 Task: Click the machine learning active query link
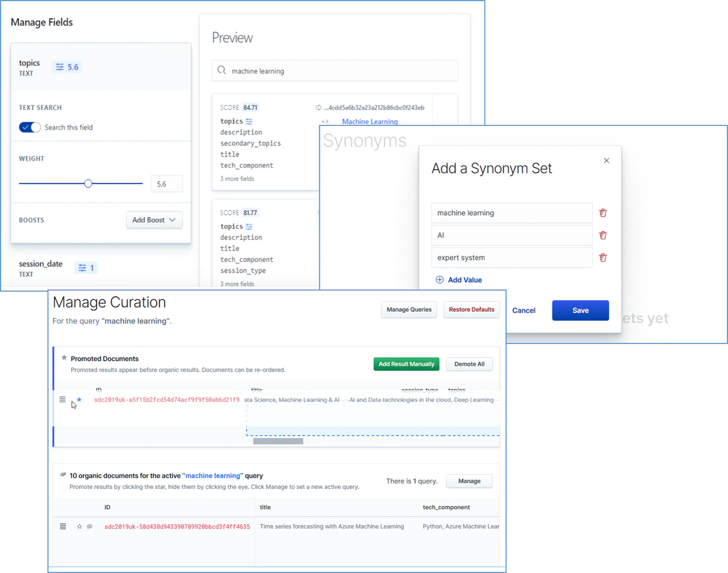coord(213,475)
